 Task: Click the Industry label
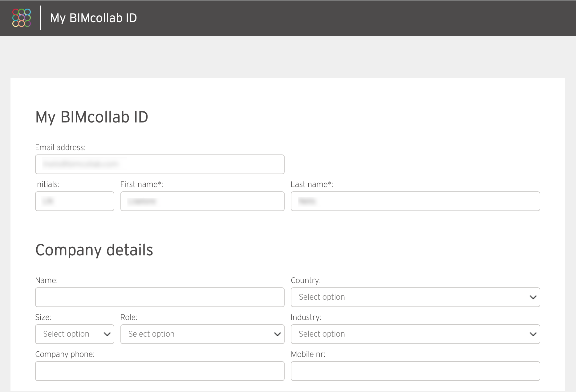coord(306,317)
